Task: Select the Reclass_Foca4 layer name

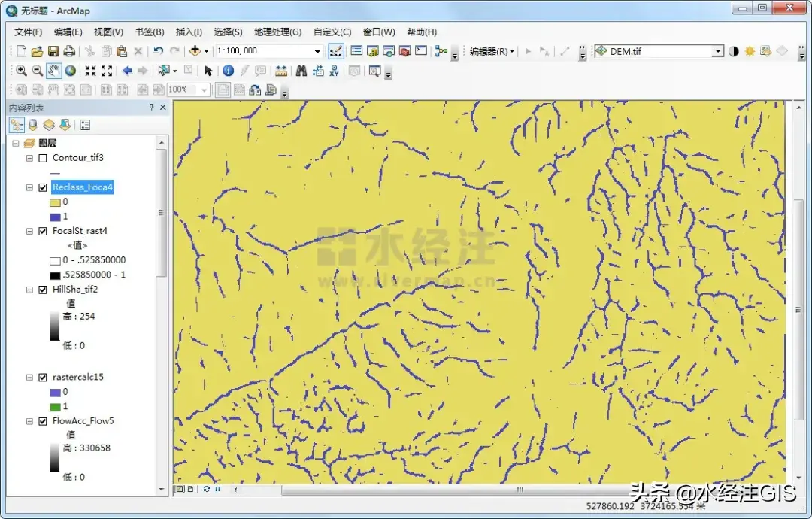Action: (82, 187)
